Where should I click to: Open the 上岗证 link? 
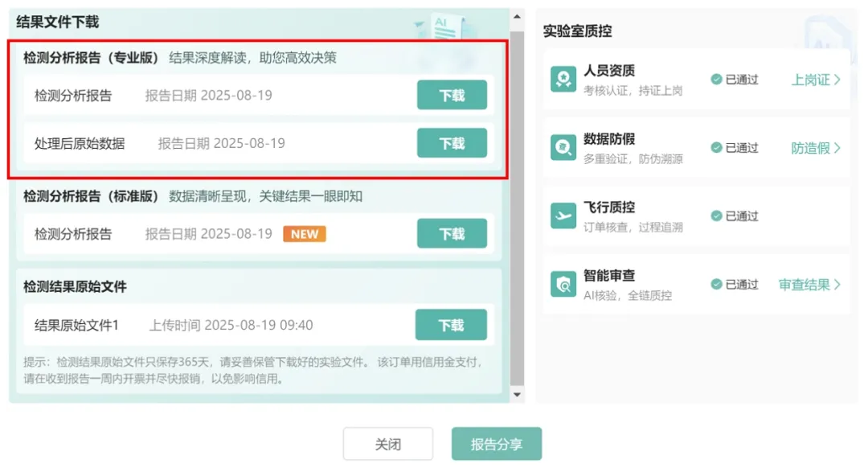[816, 80]
